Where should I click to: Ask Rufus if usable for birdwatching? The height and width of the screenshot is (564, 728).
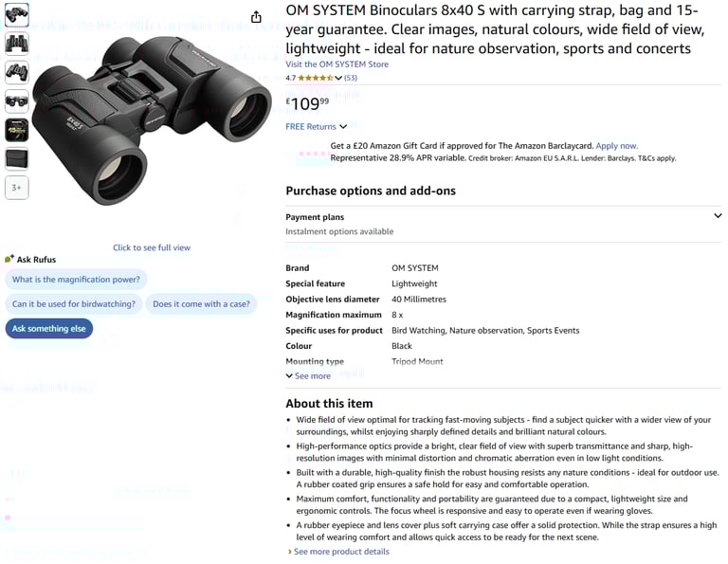click(74, 304)
